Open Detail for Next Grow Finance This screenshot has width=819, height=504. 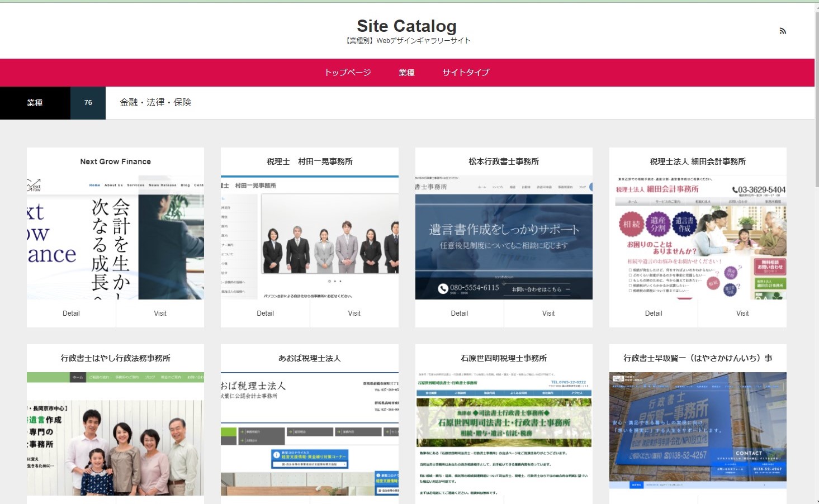point(71,313)
